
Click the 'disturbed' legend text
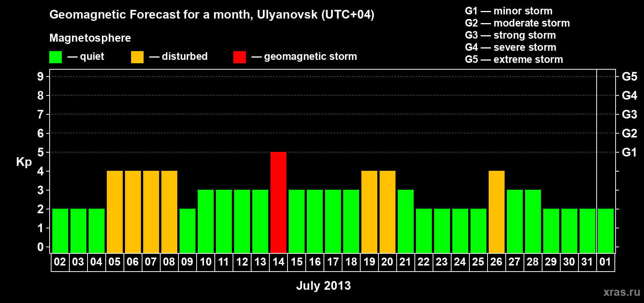click(184, 56)
